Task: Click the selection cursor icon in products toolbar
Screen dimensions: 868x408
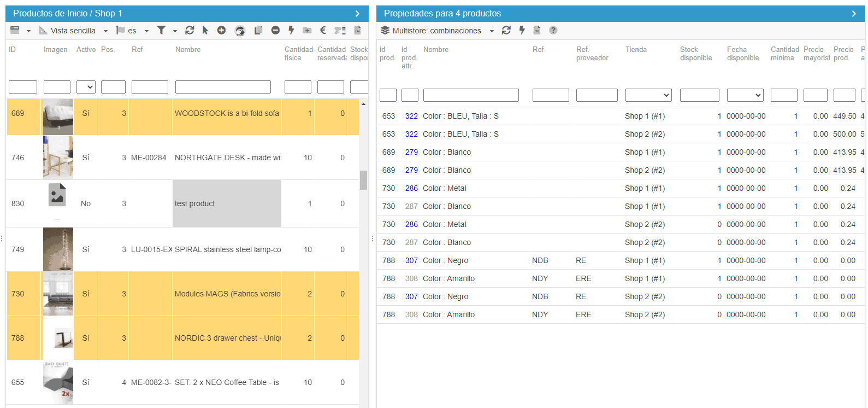Action: coord(205,31)
